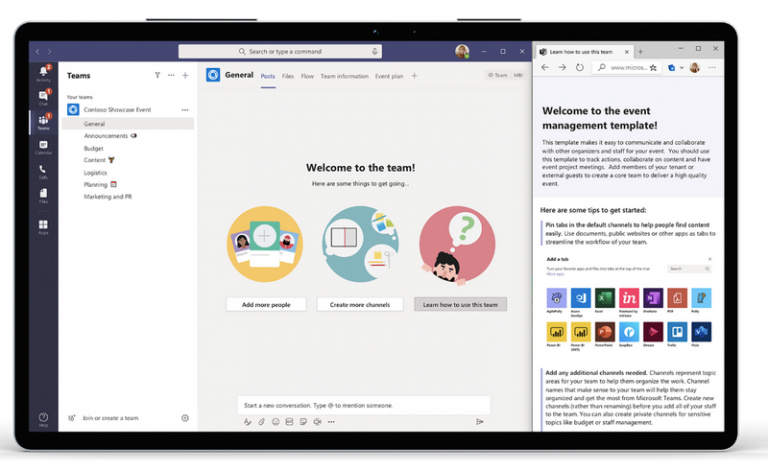This screenshot has height=471, width=768.
Task: Open more messaging extensions in compose toolbar
Action: click(331, 422)
